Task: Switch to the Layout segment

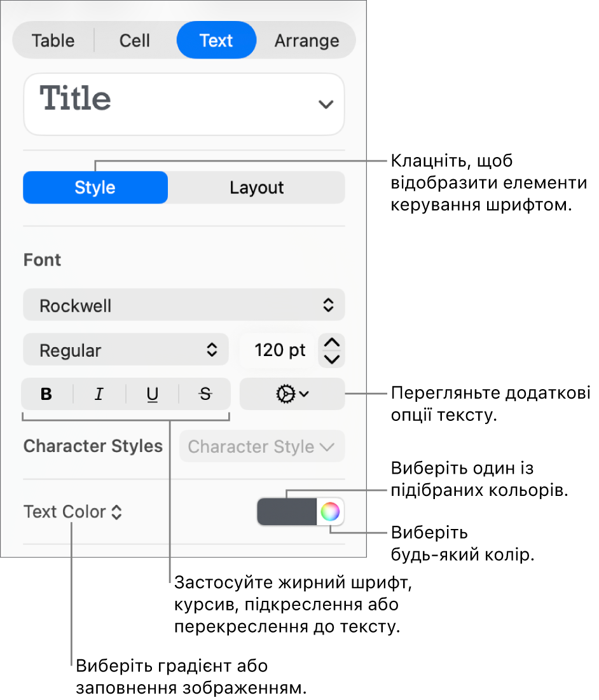Action: tap(257, 188)
